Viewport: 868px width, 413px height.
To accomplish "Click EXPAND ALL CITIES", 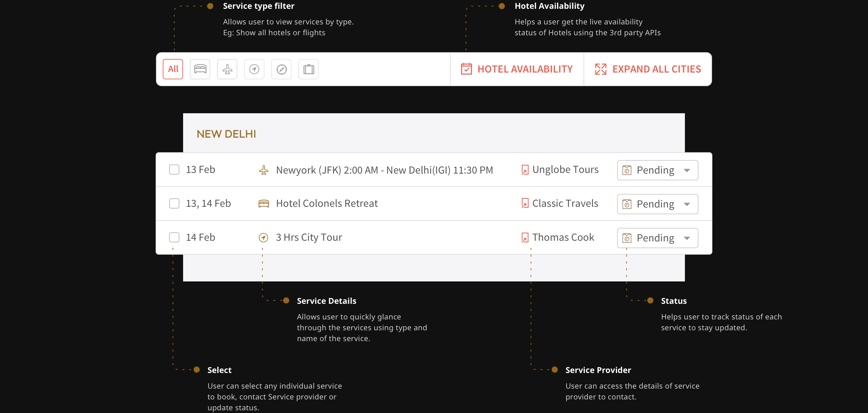I will click(648, 69).
